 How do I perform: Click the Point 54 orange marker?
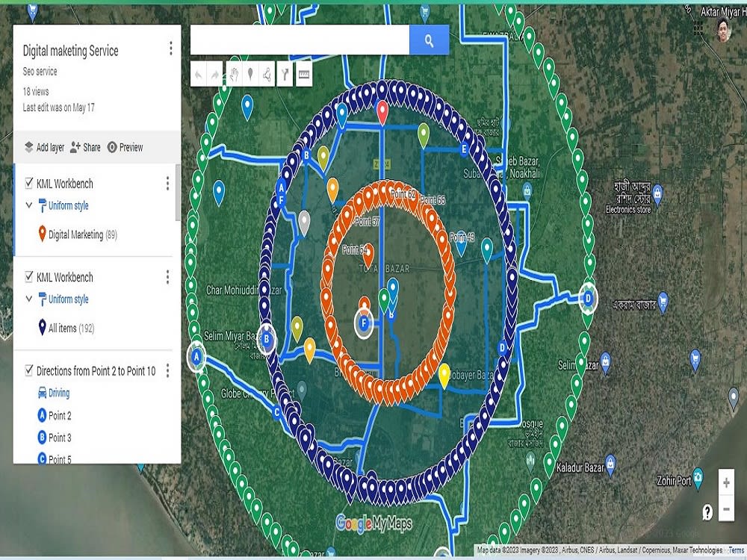368,254
